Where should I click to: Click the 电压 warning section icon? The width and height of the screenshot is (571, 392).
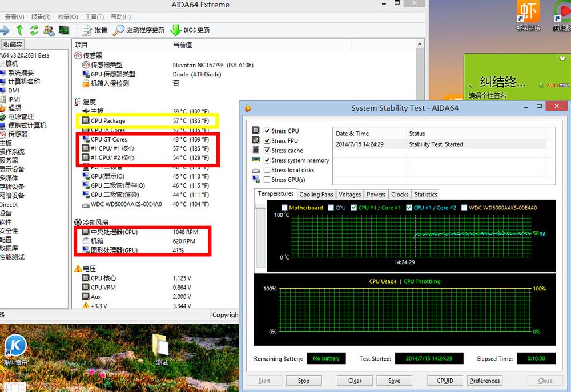point(78,269)
